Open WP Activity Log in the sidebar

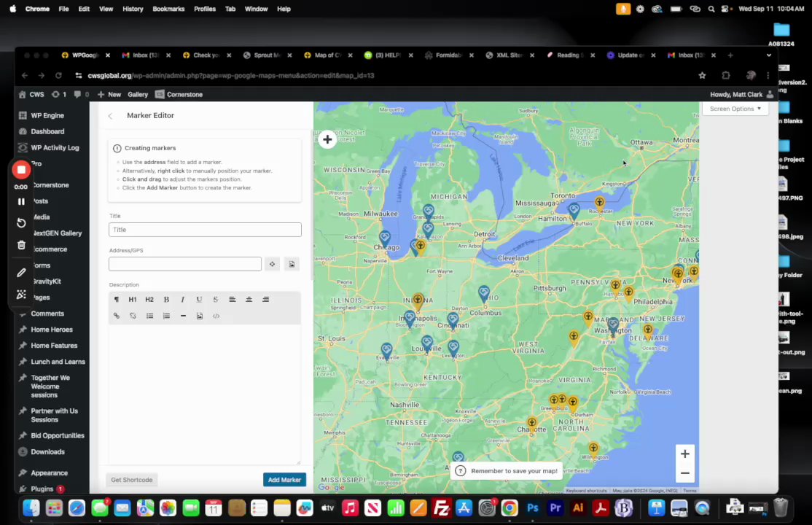(55, 148)
